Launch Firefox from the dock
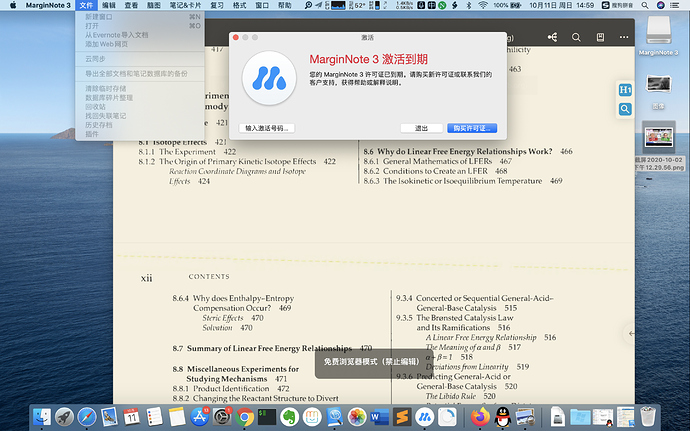Viewport: 690px width, 431px height. point(480,416)
